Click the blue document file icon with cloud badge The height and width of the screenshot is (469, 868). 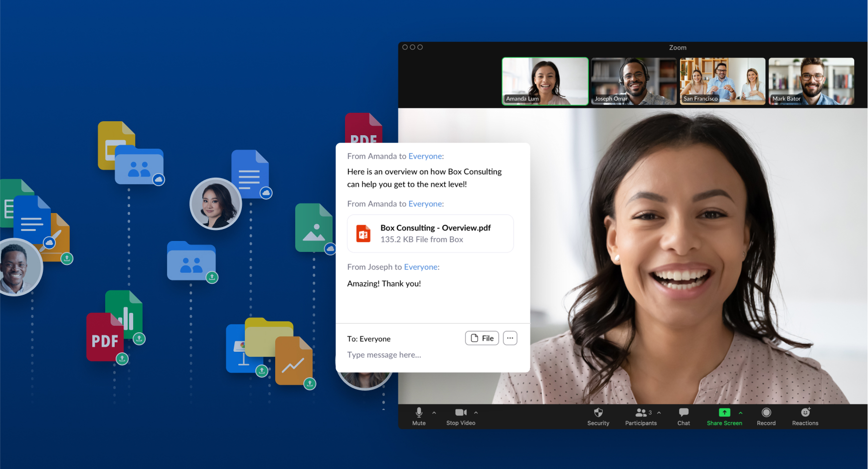coord(250,174)
